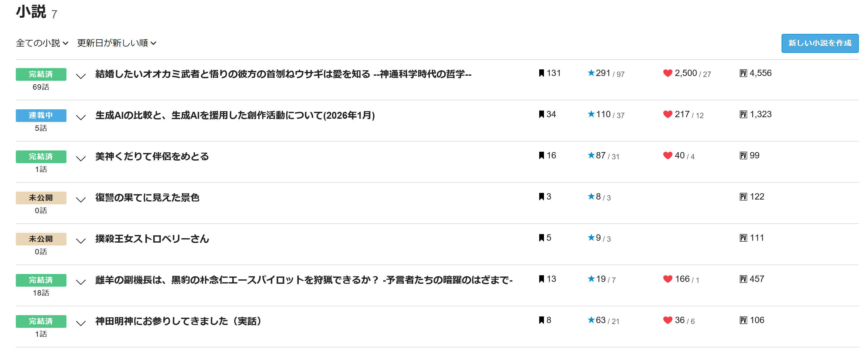Open novel 撲殺王女ストロベリーさん

pos(152,239)
